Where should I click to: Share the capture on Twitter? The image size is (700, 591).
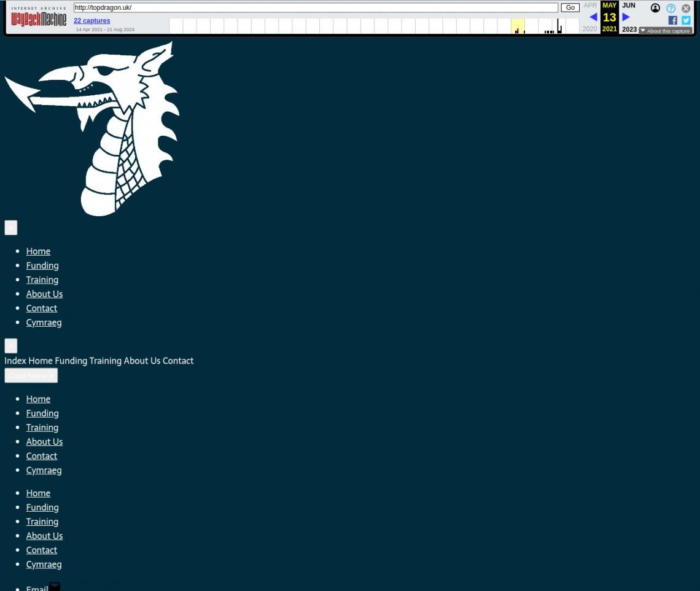[x=686, y=20]
